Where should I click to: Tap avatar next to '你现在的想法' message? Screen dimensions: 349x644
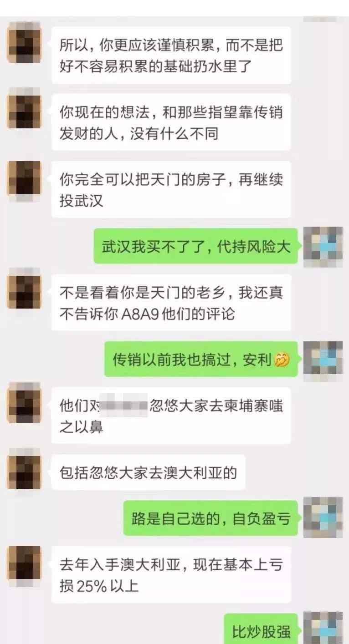click(25, 111)
